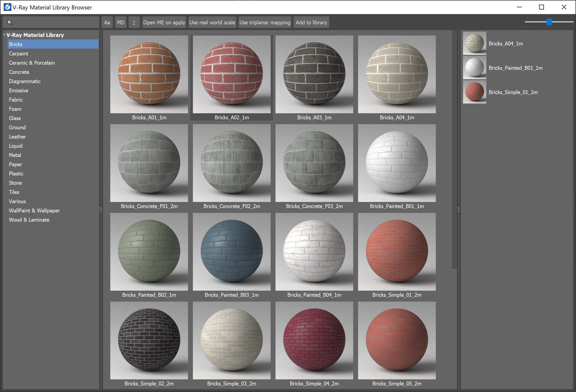Viewport: 576px width, 392px height.
Task: Select the Bricks_Painted_B01_1m recent material icon
Action: tap(474, 68)
